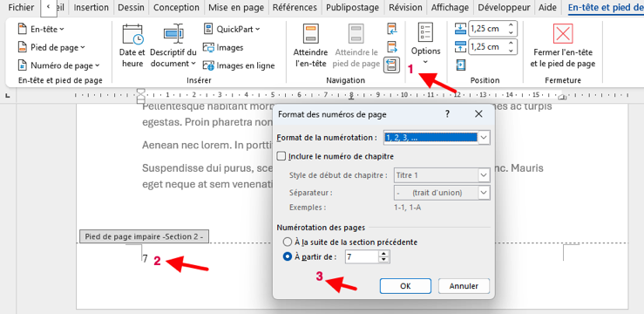644x314 pixels.
Task: Open the En-tête header gallery
Action: (41, 29)
